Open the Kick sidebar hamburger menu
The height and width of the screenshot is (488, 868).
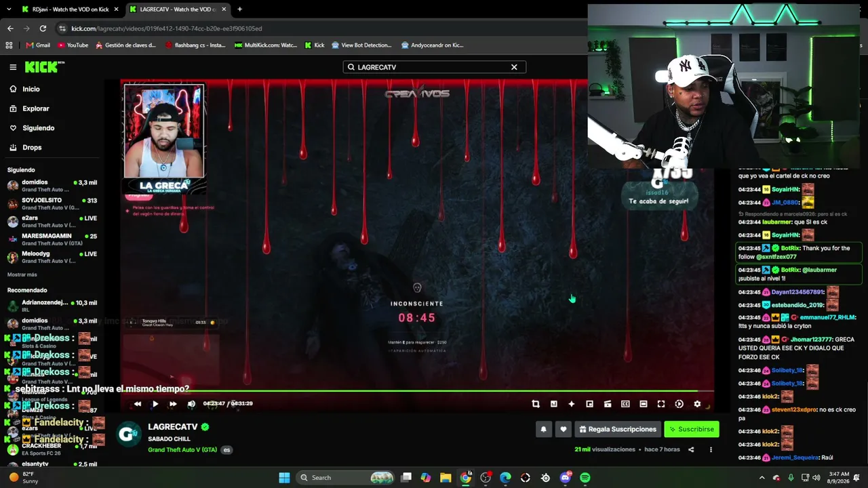tap(13, 67)
